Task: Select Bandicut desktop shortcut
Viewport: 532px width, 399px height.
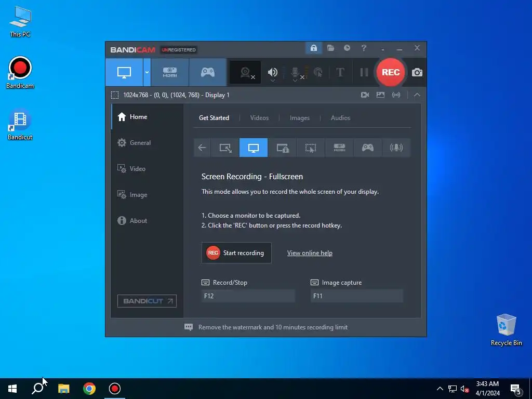Action: click(20, 125)
